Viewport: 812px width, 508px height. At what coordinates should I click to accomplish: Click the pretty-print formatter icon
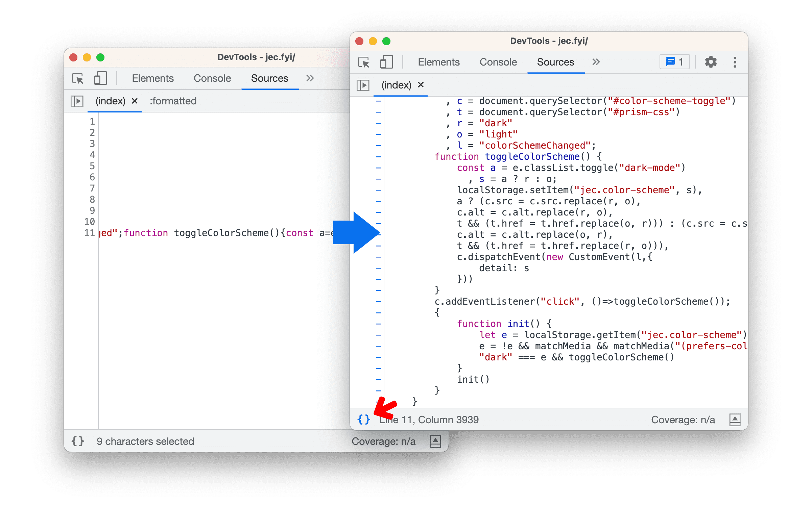point(363,418)
